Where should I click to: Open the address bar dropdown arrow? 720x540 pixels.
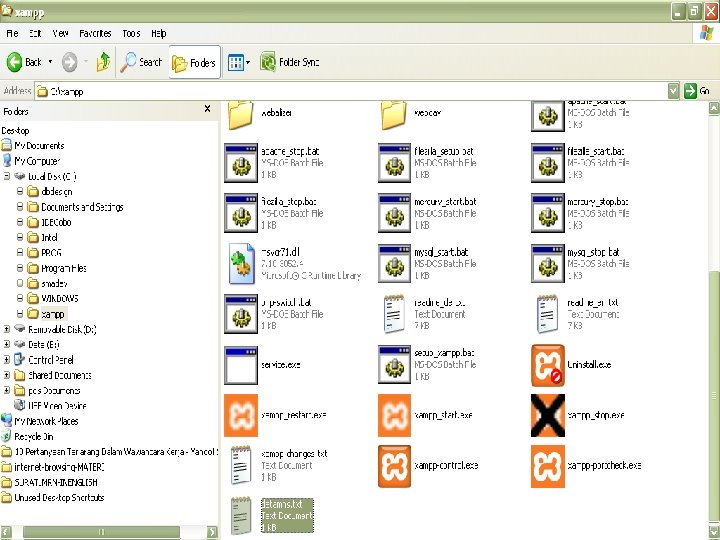click(x=673, y=91)
